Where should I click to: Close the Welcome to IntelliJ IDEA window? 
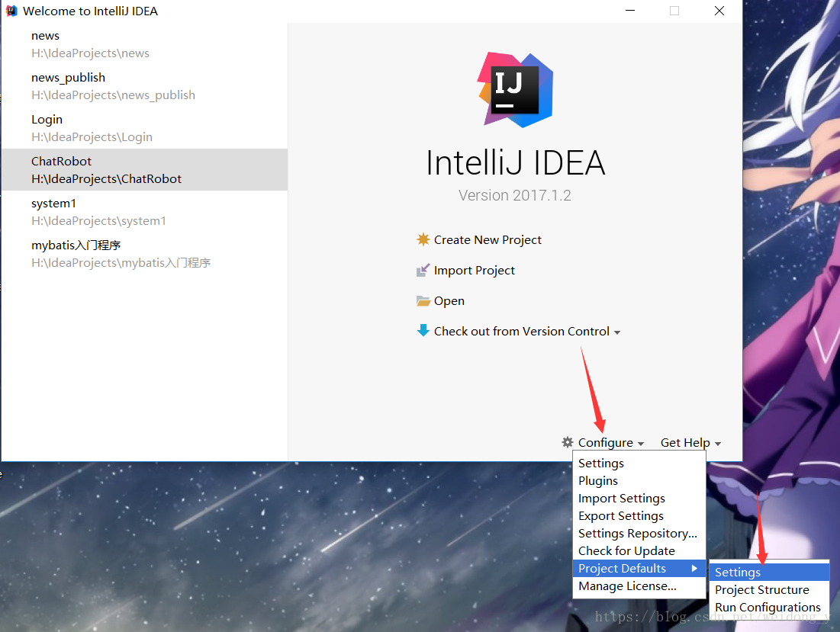[719, 11]
